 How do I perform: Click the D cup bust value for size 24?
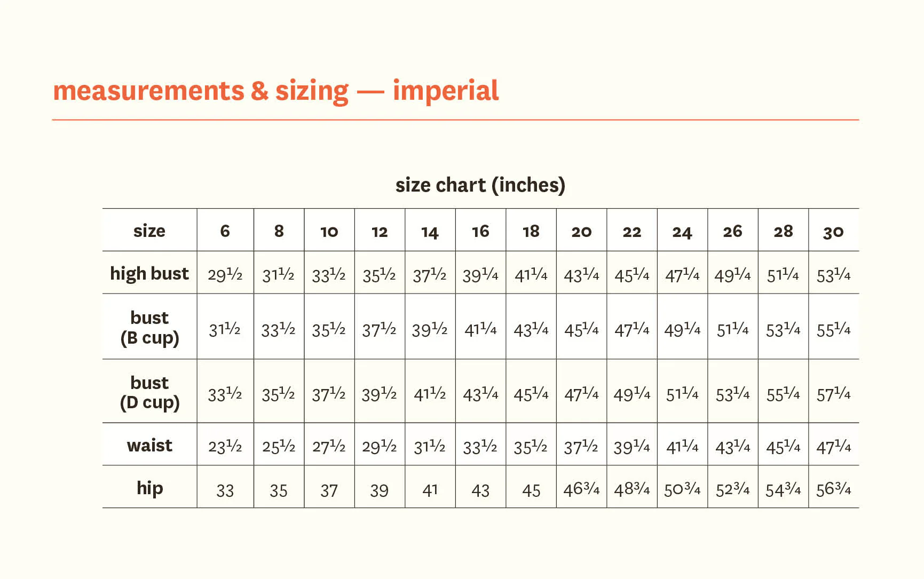[682, 394]
